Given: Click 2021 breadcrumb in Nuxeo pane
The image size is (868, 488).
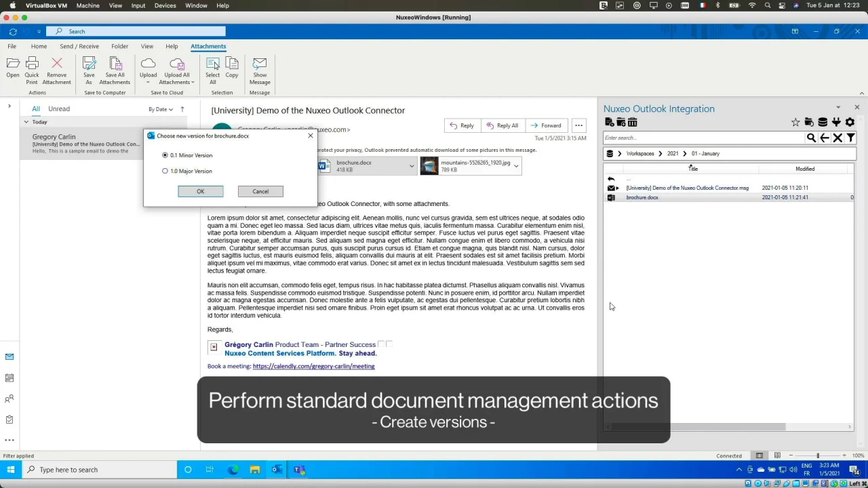Looking at the screenshot, I should coord(673,154).
